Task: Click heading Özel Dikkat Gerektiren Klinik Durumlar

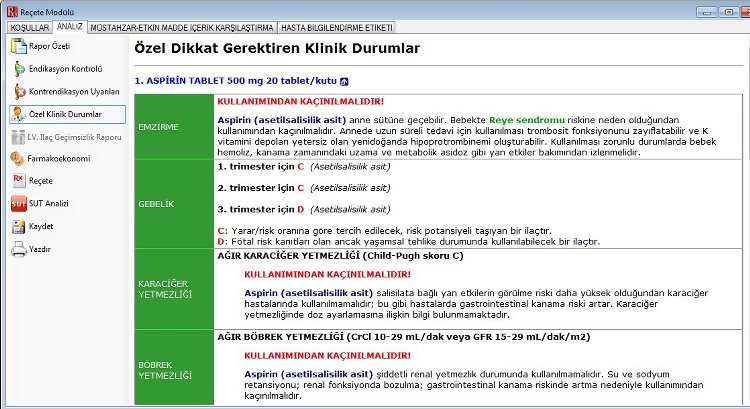Action: pyautogui.click(x=277, y=48)
